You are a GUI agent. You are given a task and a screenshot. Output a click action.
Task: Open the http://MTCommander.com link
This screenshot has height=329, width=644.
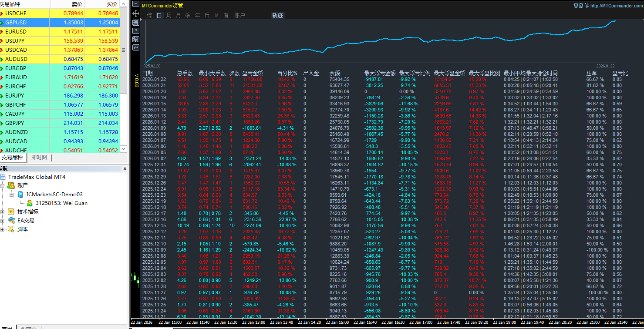point(617,6)
